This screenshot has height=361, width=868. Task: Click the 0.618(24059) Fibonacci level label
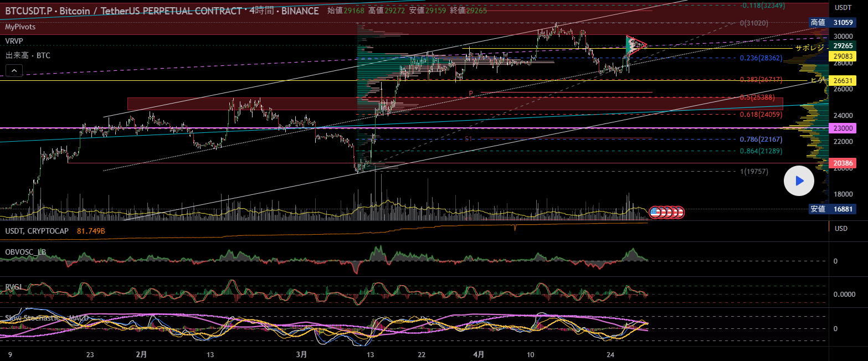761,115
